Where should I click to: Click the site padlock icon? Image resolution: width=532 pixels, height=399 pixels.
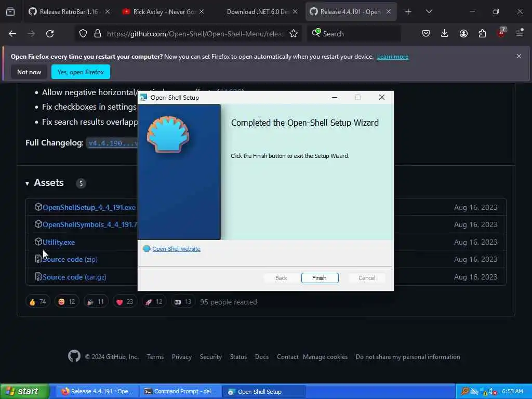click(98, 34)
